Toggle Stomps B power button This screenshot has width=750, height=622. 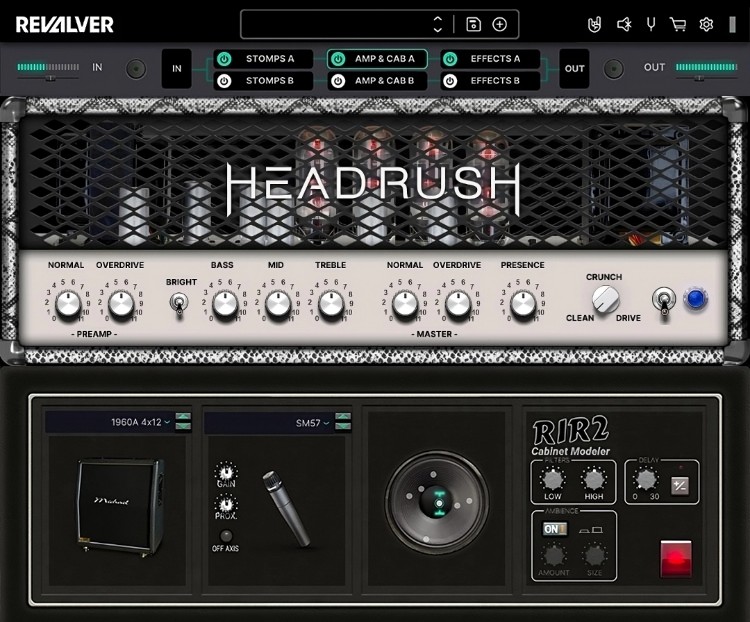(x=224, y=81)
